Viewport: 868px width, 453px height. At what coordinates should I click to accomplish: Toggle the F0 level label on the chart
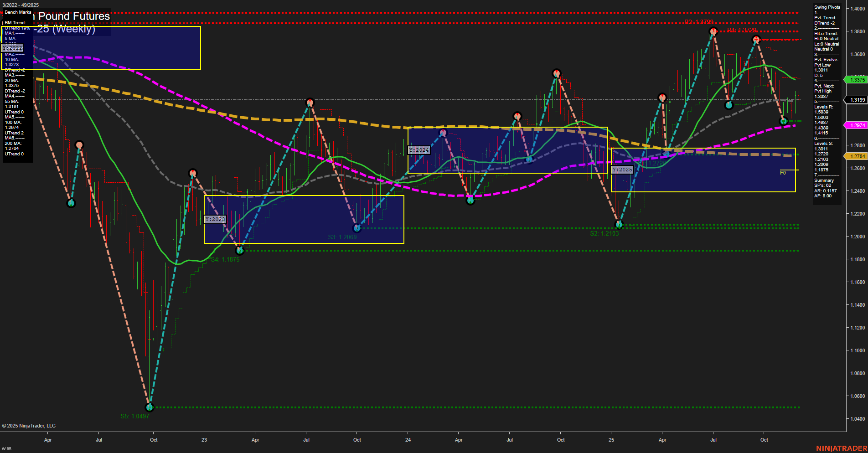click(x=783, y=172)
